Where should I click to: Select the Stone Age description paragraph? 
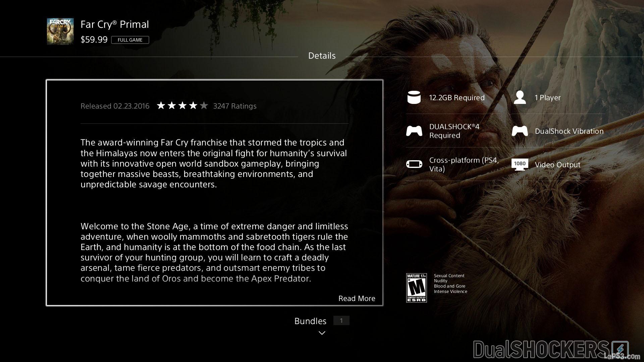click(214, 252)
